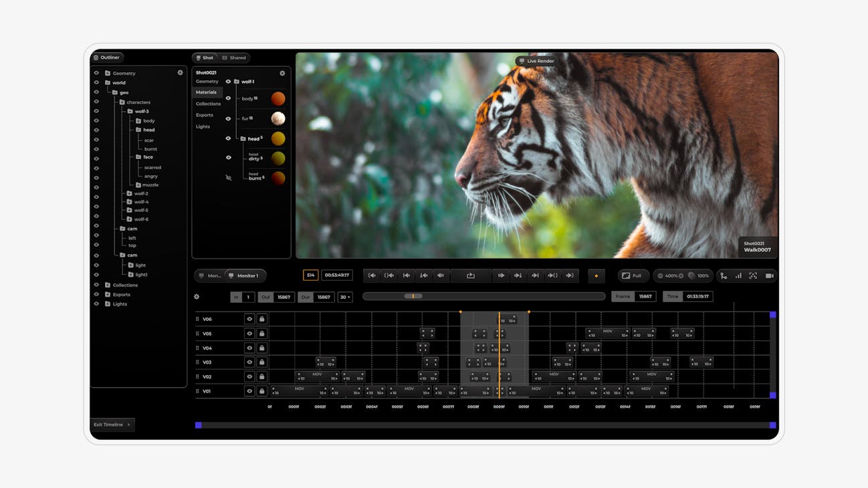Screen dimensions: 868x488
Task: Click the drag handle of track V06
Action: click(x=197, y=320)
